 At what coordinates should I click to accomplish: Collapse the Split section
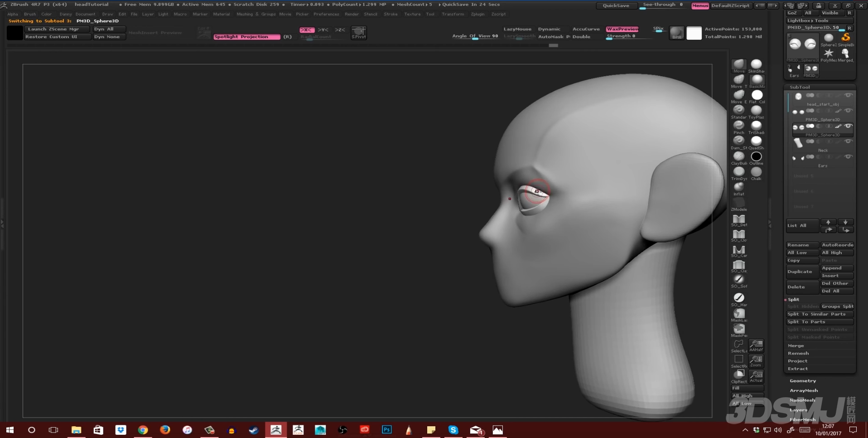pyautogui.click(x=793, y=299)
